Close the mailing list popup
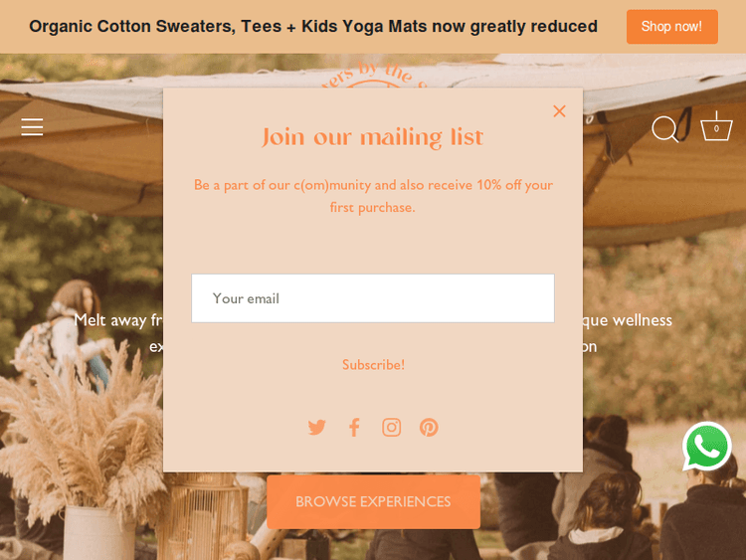746x560 pixels. tap(559, 111)
